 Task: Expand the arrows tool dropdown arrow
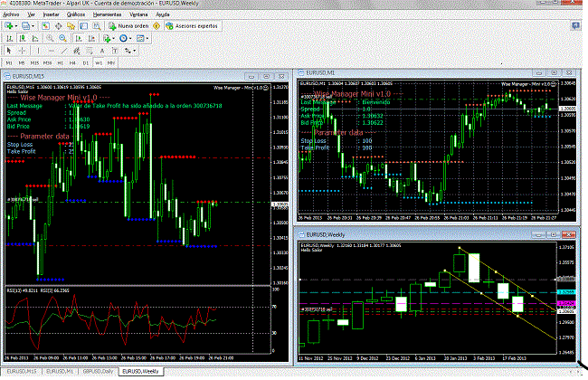click(x=134, y=51)
